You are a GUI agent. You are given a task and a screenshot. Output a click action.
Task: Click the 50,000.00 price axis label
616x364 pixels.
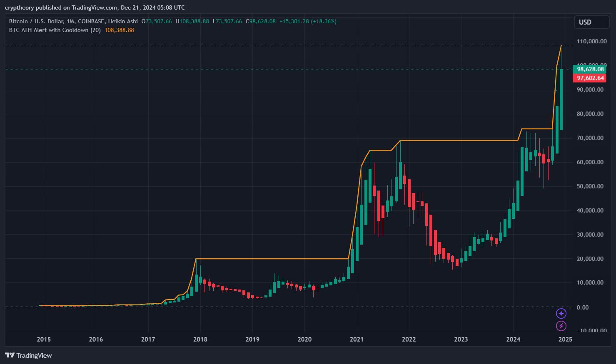590,186
